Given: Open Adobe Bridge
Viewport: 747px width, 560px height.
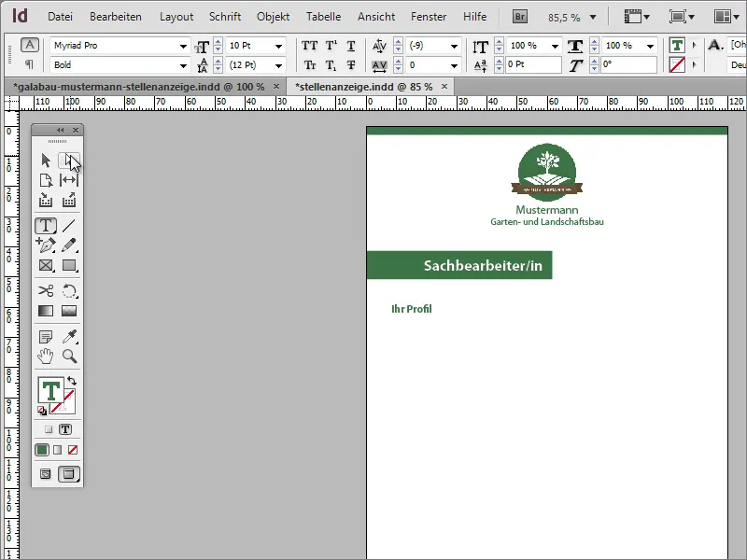Looking at the screenshot, I should coord(520,17).
